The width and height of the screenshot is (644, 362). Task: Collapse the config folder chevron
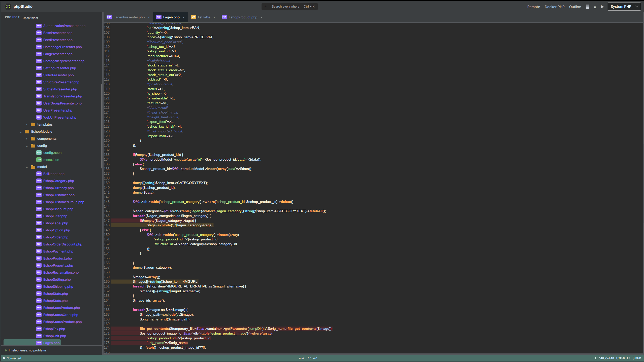pos(27,146)
